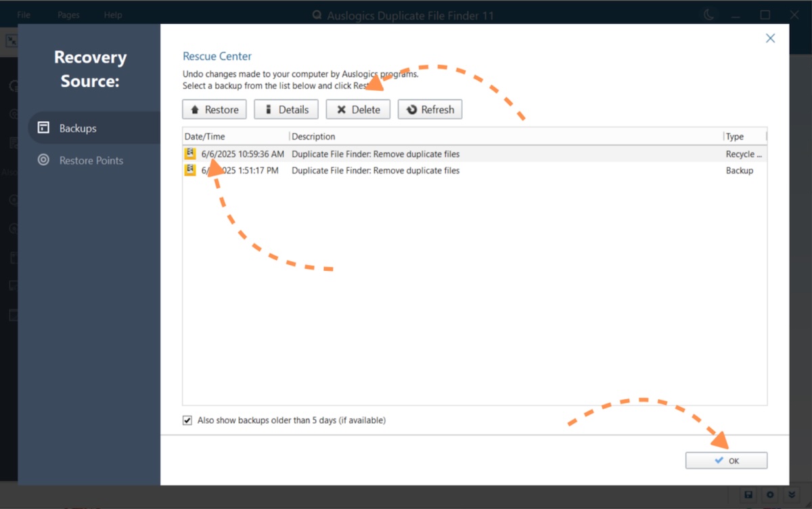The image size is (812, 509).
Task: Select the 6/6/2025 10:59:36 AM backup entry
Action: (474, 154)
